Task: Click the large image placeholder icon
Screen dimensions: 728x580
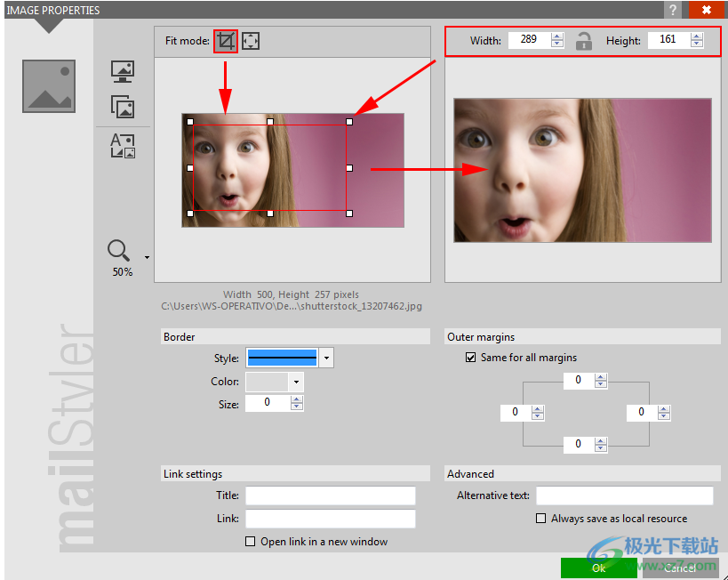Action: 49,86
